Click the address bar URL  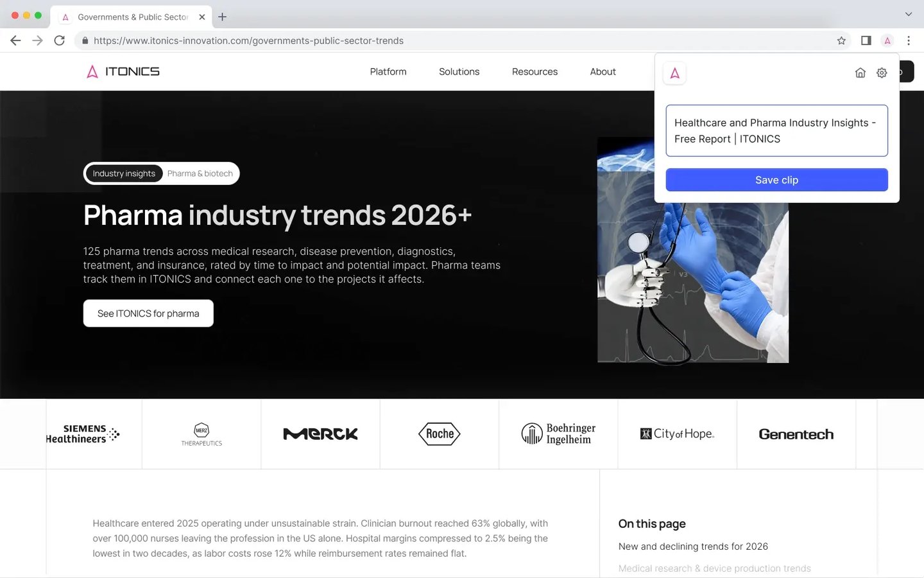click(x=248, y=40)
